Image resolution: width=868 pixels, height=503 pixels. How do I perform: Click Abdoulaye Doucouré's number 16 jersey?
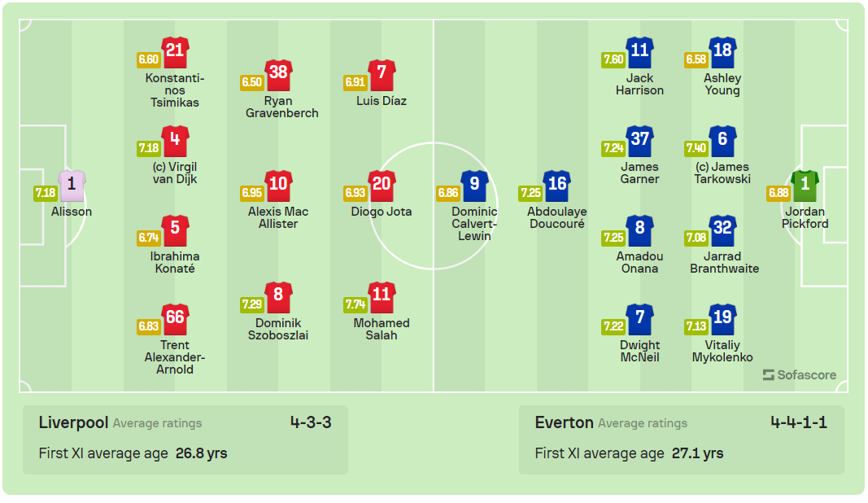coord(557,186)
